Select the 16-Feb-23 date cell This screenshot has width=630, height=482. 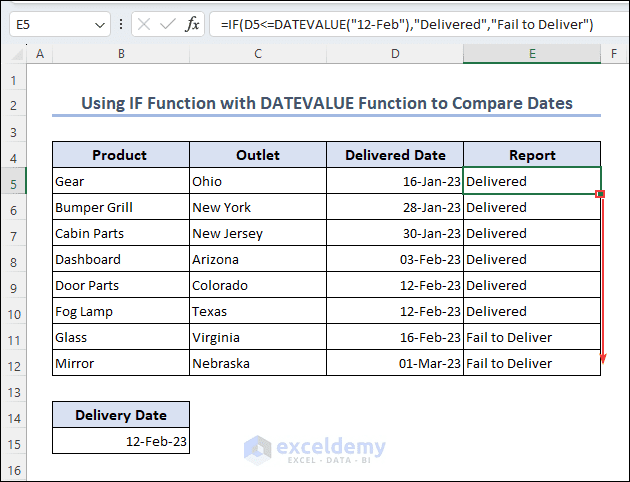point(395,337)
